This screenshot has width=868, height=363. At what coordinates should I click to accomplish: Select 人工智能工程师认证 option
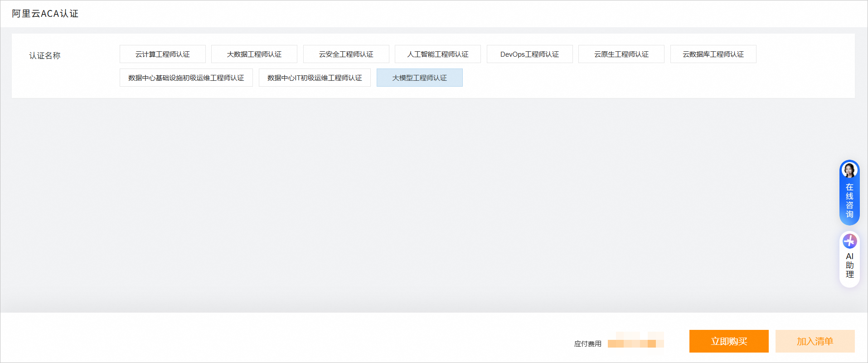point(438,54)
